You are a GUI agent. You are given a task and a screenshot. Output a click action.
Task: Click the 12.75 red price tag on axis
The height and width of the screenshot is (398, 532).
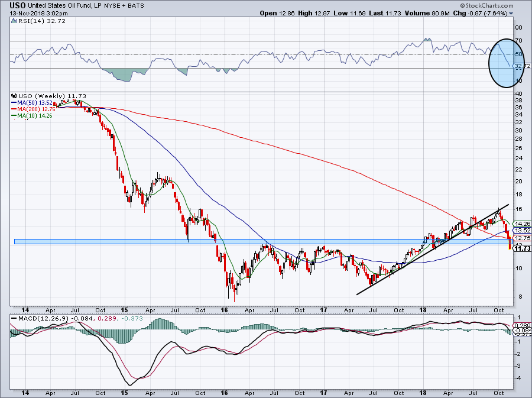click(523, 238)
